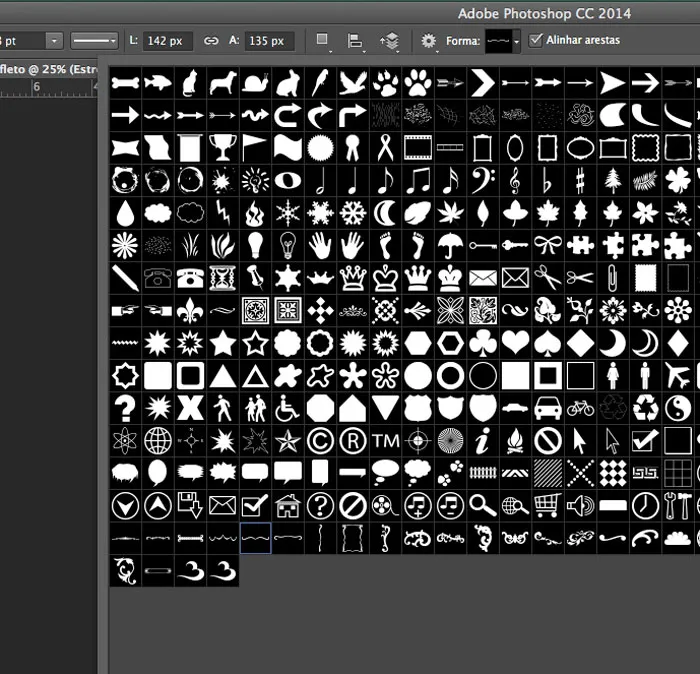Image resolution: width=700 pixels, height=674 pixels.
Task: Pick the push pin shape
Action: click(x=255, y=278)
